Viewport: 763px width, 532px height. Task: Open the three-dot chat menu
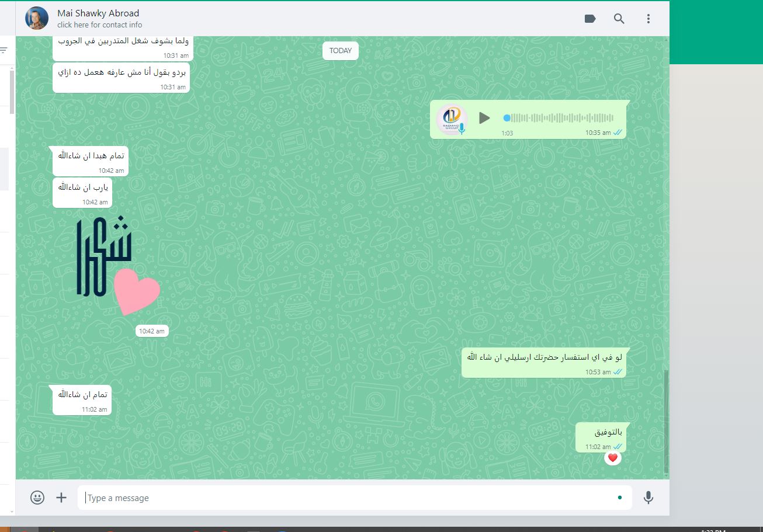(648, 19)
